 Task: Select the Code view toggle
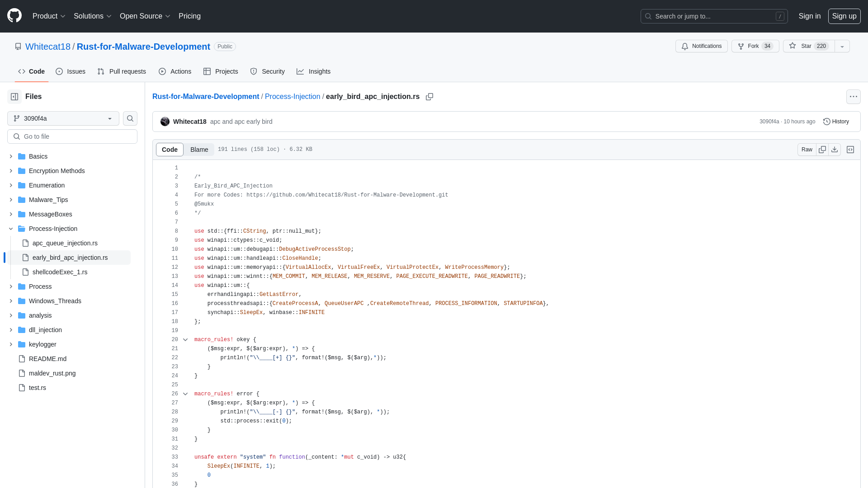click(x=170, y=150)
